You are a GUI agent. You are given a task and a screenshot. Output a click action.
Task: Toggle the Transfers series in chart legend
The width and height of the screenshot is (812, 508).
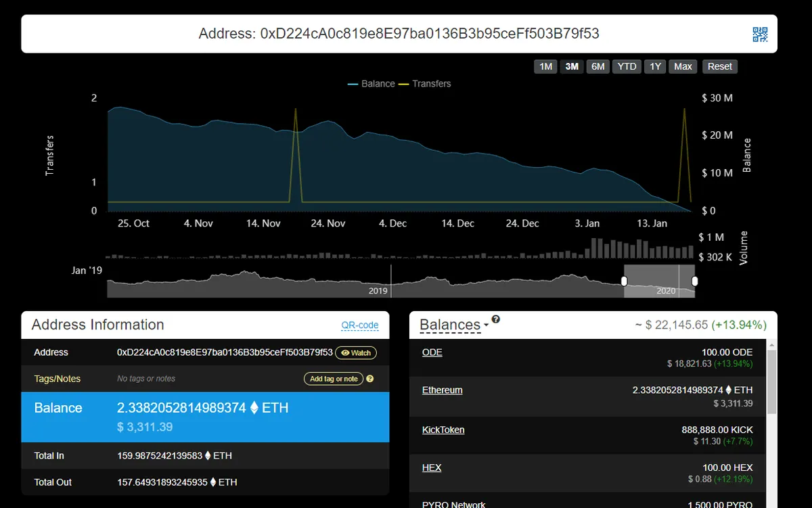(425, 84)
